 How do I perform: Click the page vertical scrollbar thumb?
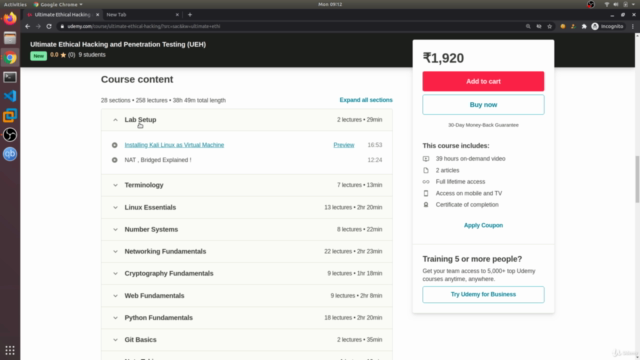tap(637, 179)
